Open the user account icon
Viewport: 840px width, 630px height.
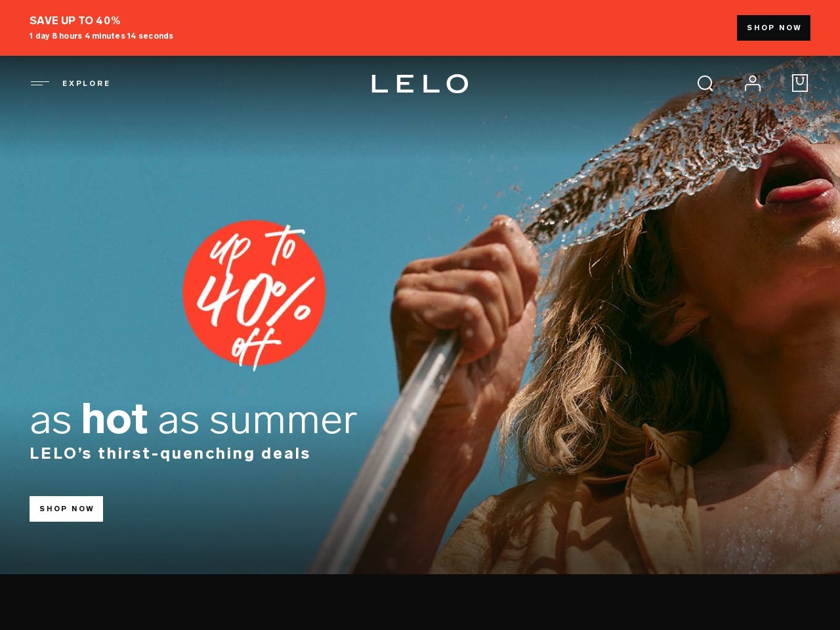pos(753,83)
